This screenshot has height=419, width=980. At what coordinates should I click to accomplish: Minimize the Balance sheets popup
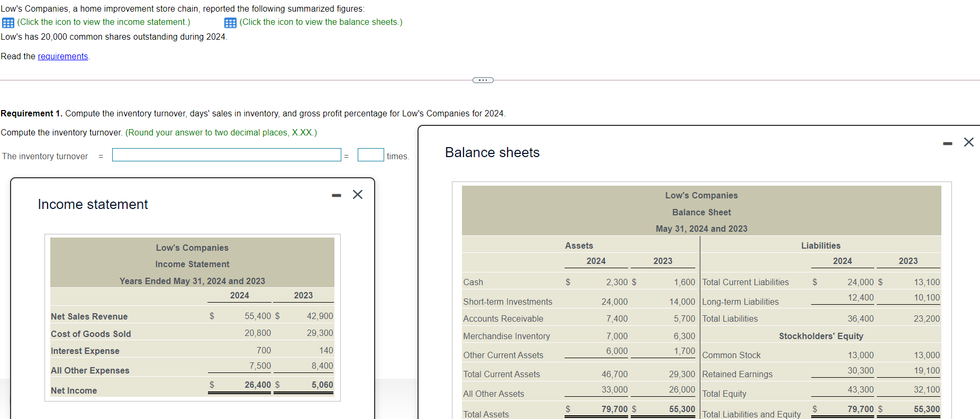point(948,143)
